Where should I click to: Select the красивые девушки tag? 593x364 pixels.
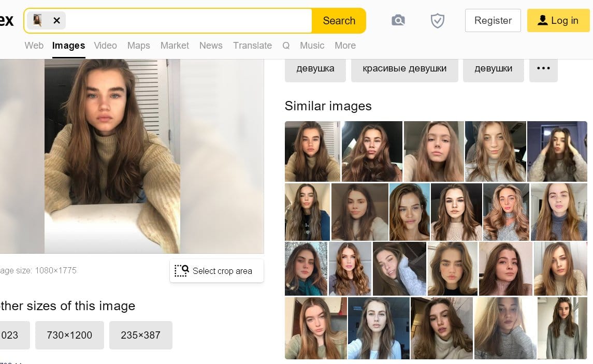point(404,68)
